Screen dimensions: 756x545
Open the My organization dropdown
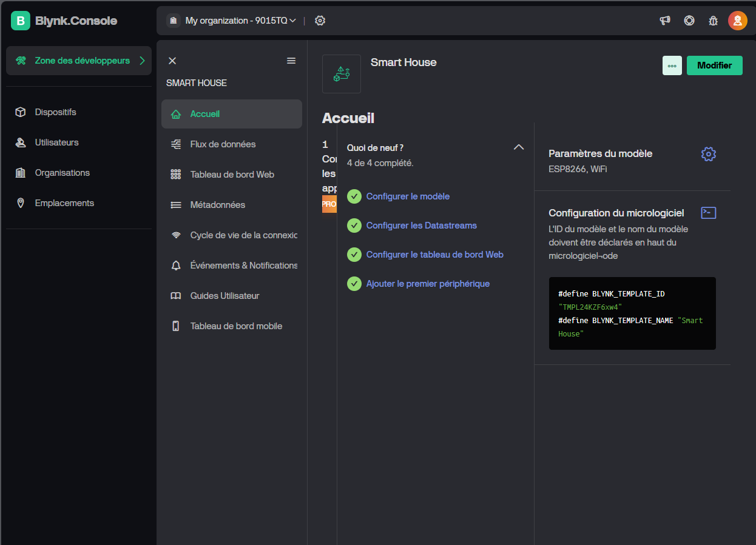click(x=232, y=21)
